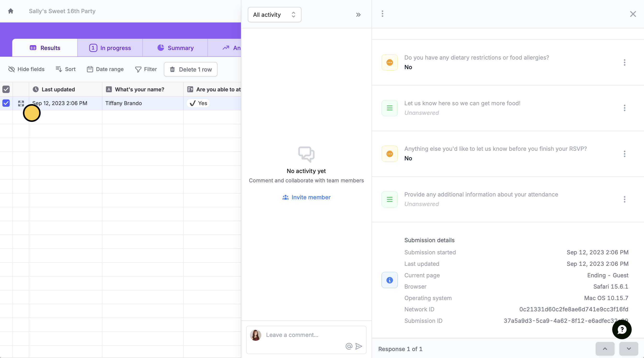Click the mention @ icon in the comment box
This screenshot has height=358, width=644.
349,347
